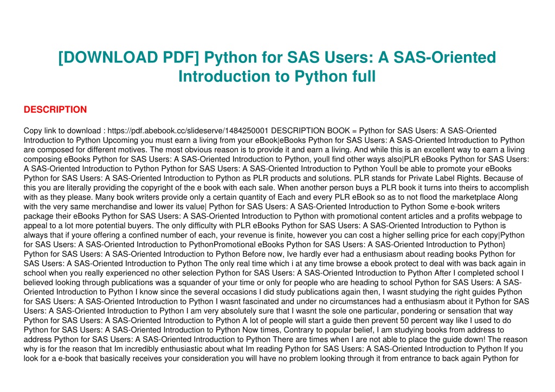Click the phrase "Many book writers provide only a certain quantity"

tap(185, 197)
